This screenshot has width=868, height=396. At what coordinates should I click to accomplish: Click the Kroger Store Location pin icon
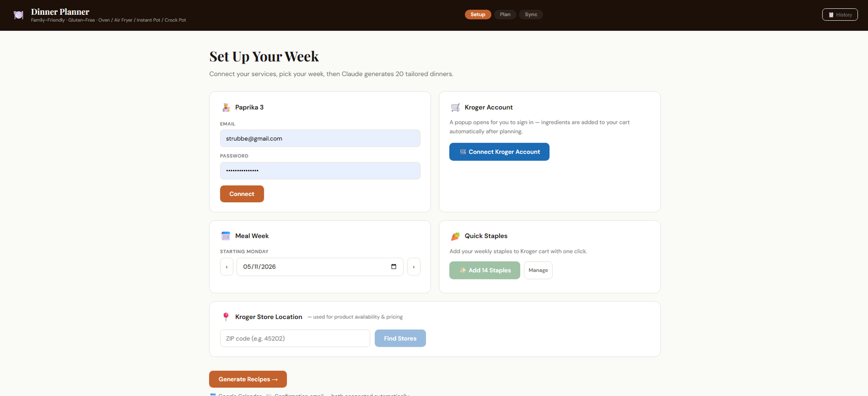pos(226,317)
